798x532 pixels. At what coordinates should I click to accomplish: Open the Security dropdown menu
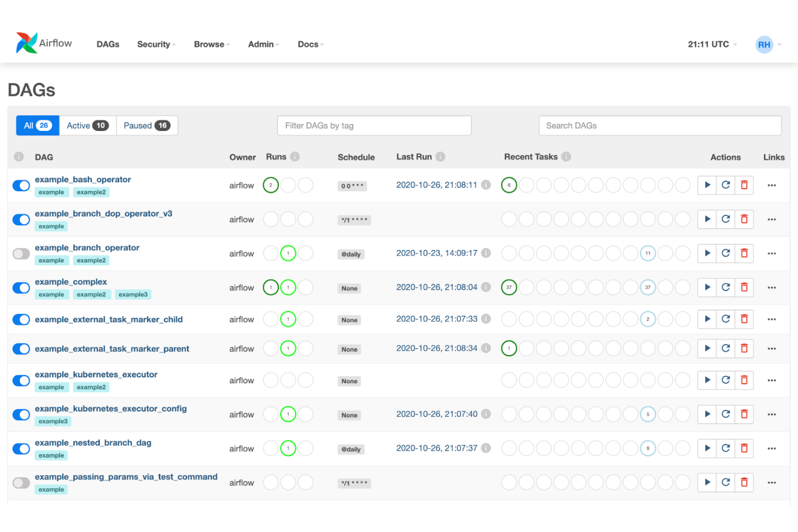pos(156,44)
